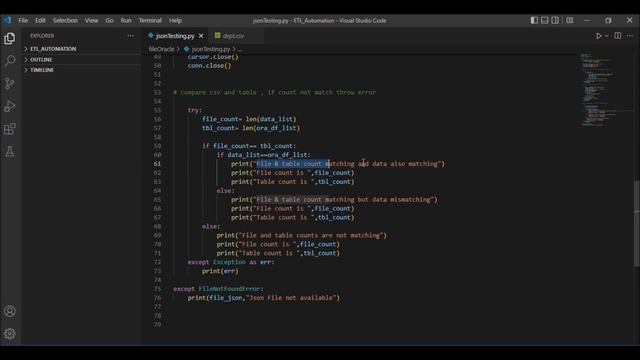Open the Run menu
The height and width of the screenshot is (360, 640).
[126, 20]
